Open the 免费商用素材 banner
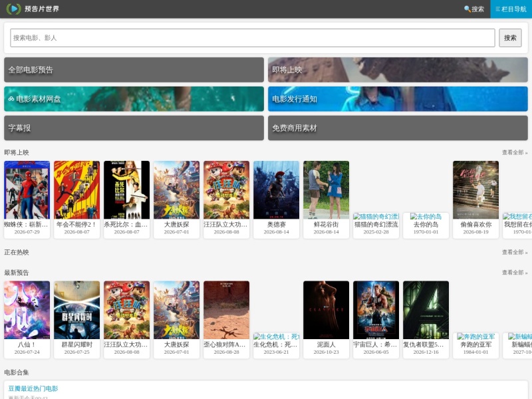 pyautogui.click(x=398, y=128)
